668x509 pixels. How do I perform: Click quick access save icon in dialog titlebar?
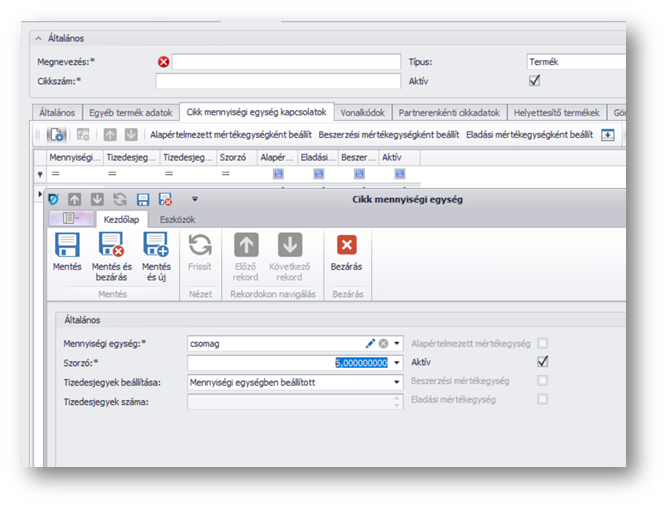(x=143, y=199)
